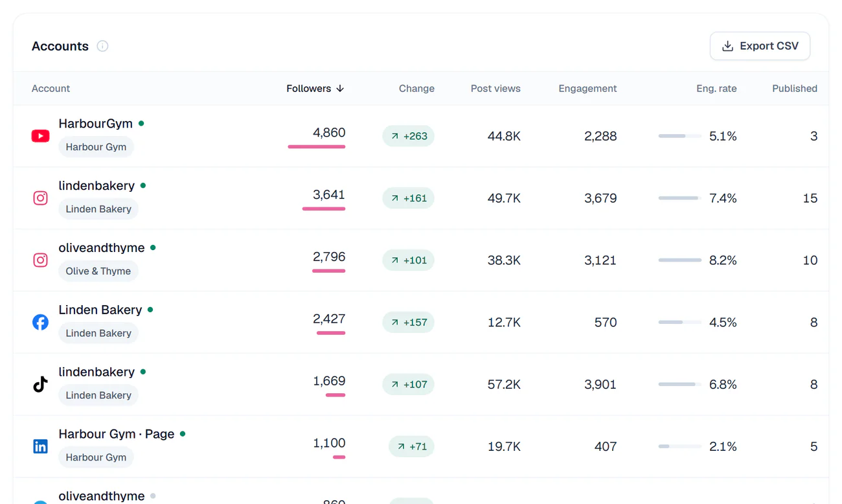Click the +71 change badge
Image resolution: width=842 pixels, height=504 pixels.
[x=411, y=447]
